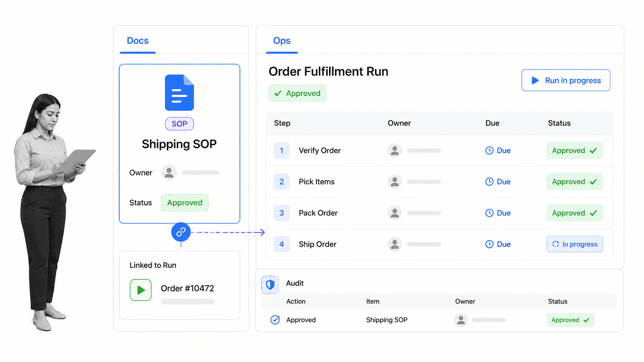The height and width of the screenshot is (362, 644).
Task: Click the Shipping SOP owner avatar
Action: click(x=169, y=173)
